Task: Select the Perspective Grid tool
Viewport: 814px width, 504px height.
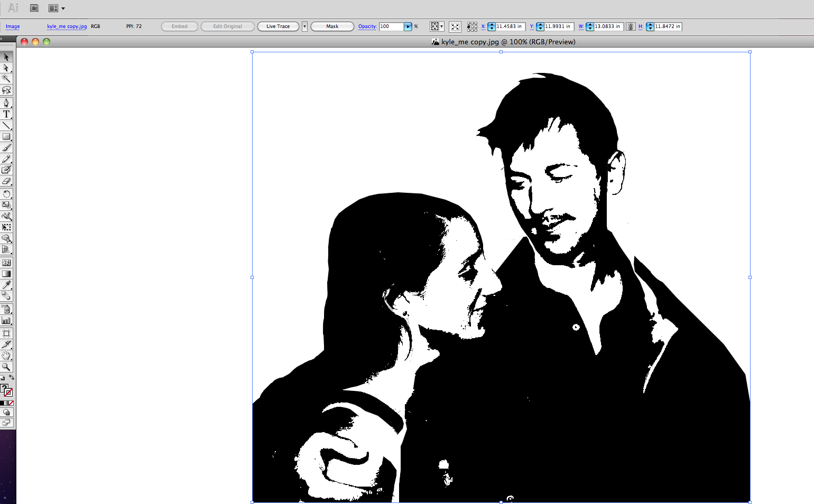Action: pos(6,249)
